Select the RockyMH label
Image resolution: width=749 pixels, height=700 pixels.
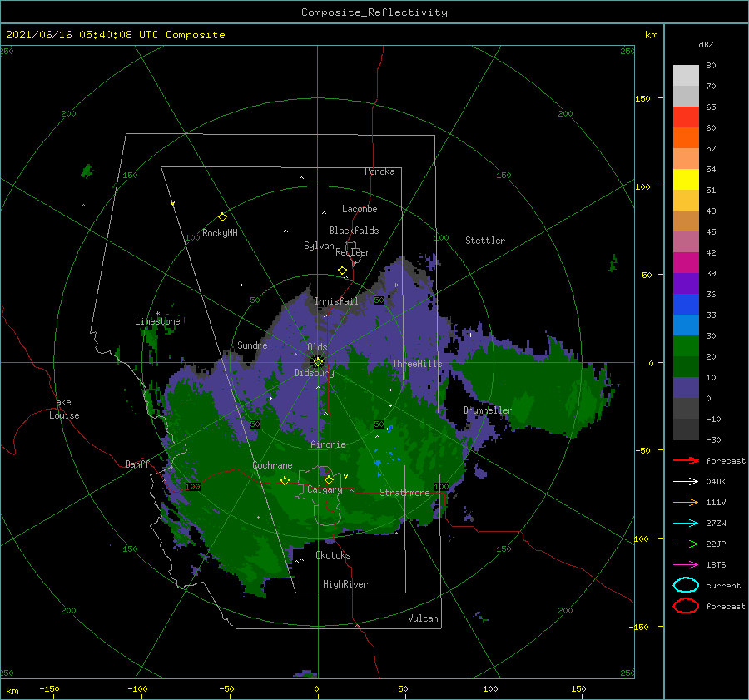click(x=220, y=233)
